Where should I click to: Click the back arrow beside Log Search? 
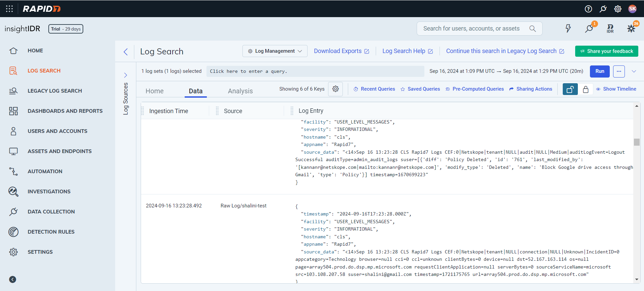pyautogui.click(x=126, y=52)
